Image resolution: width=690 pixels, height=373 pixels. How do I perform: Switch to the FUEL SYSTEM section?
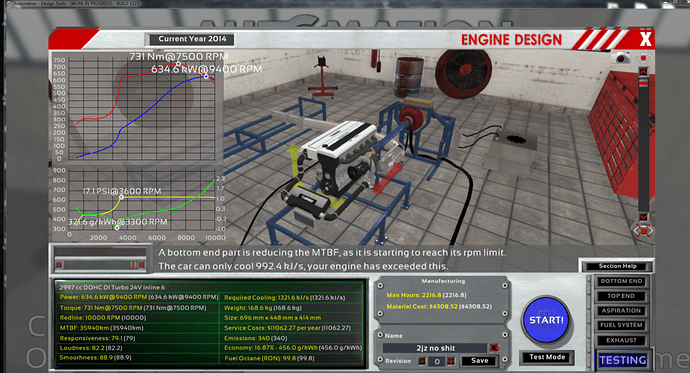point(621,325)
